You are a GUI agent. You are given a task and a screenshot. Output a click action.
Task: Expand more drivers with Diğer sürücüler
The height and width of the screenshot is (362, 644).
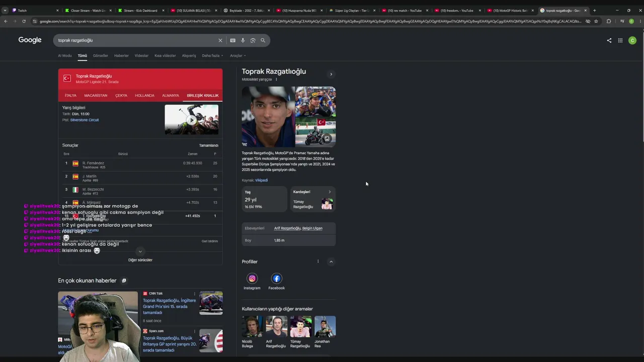(x=140, y=260)
